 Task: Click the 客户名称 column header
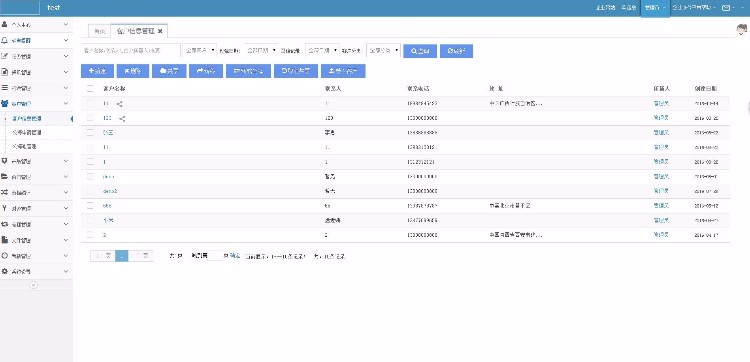coord(115,88)
